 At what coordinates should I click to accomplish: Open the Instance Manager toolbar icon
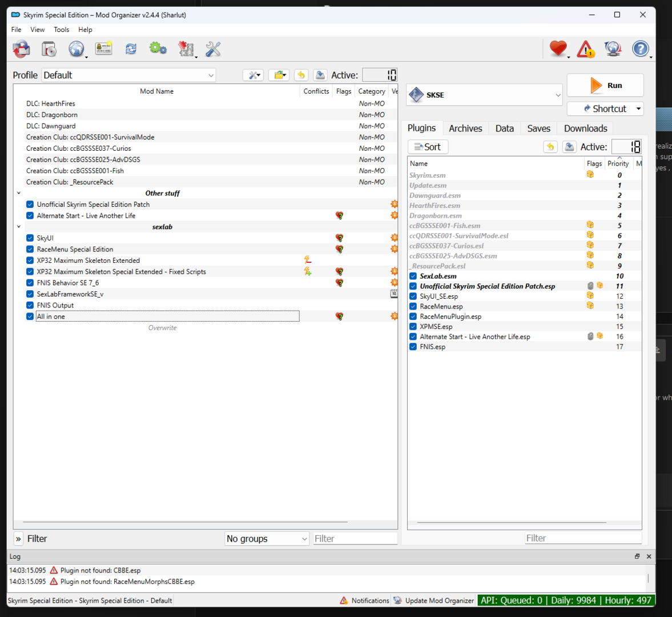pos(22,49)
